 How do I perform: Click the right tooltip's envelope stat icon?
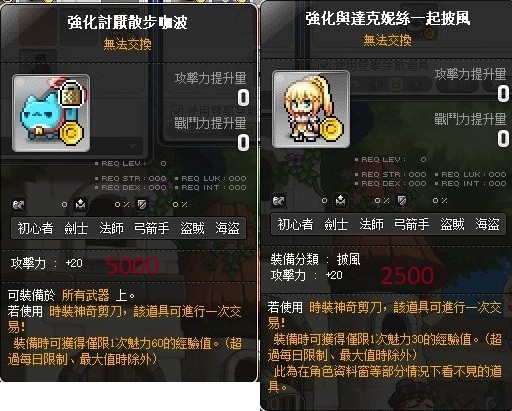tap(340, 200)
